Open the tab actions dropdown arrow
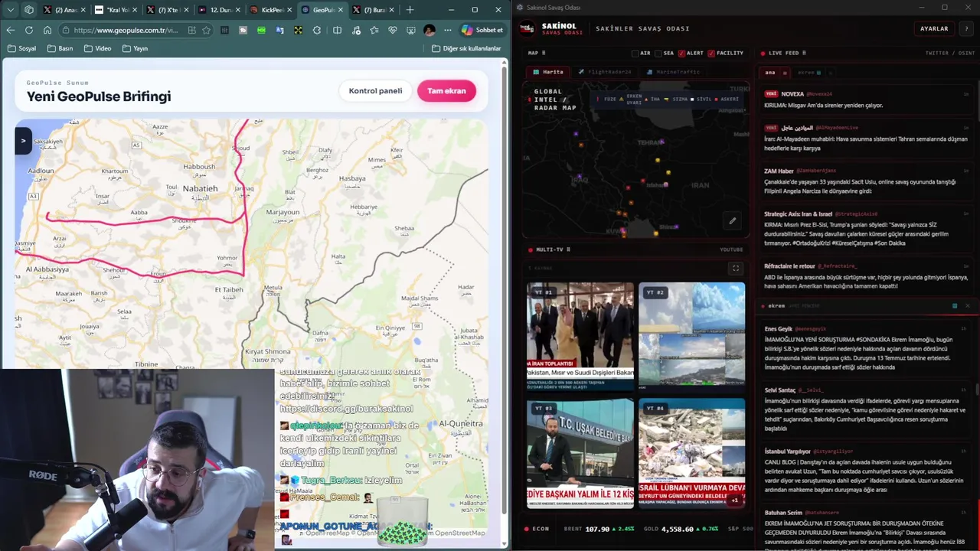This screenshot has width=980, height=551. [x=10, y=10]
